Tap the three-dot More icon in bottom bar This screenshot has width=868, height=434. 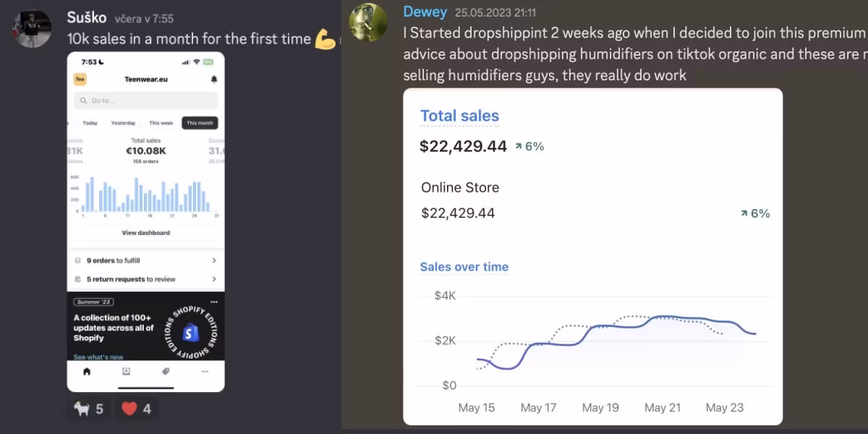(205, 372)
